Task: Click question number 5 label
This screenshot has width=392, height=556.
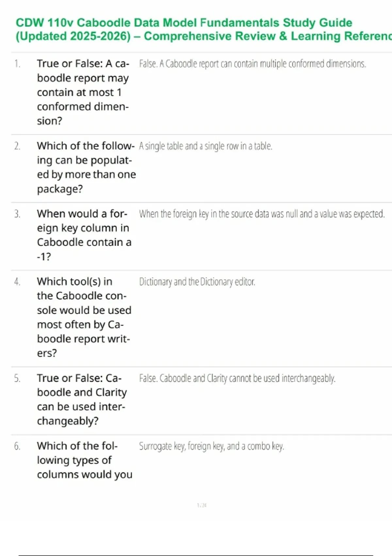Action: click(x=17, y=379)
